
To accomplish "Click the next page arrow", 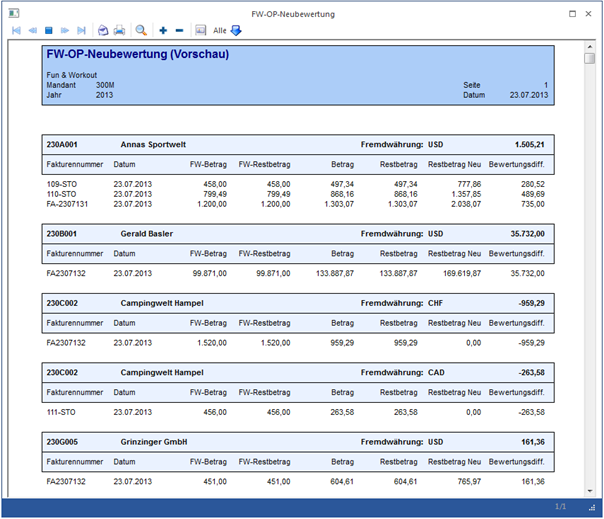I will 65,31.
